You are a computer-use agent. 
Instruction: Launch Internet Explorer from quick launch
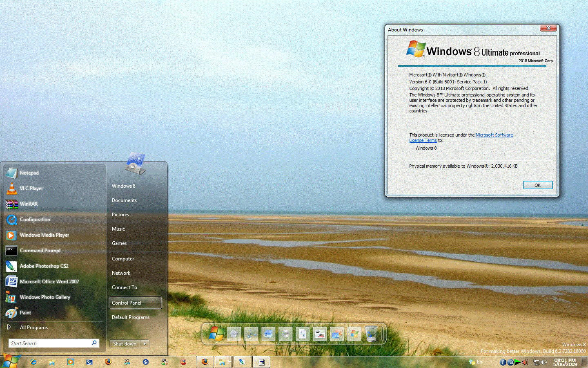pos(33,362)
